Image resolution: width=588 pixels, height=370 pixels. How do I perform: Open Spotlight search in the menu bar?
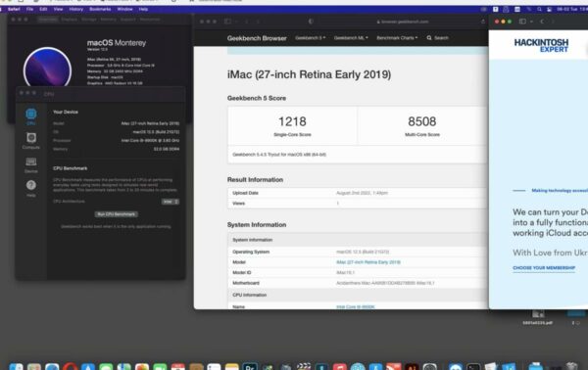[539, 10]
